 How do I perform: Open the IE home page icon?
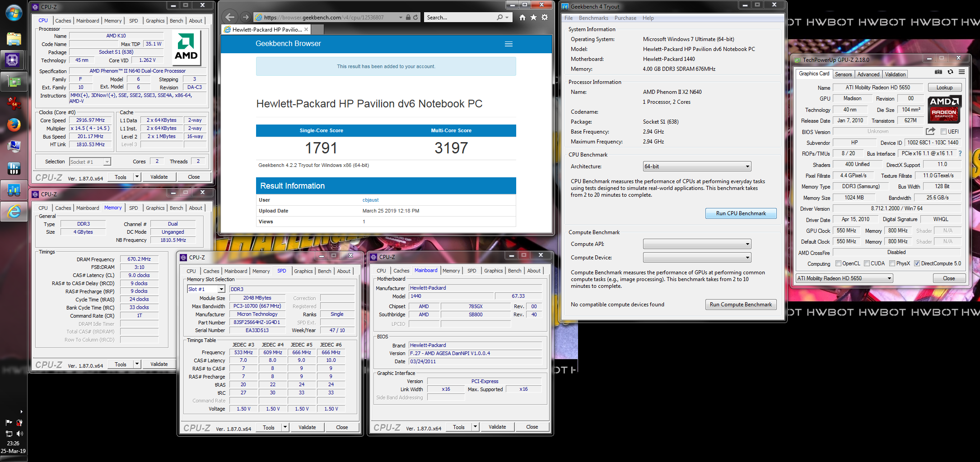522,17
